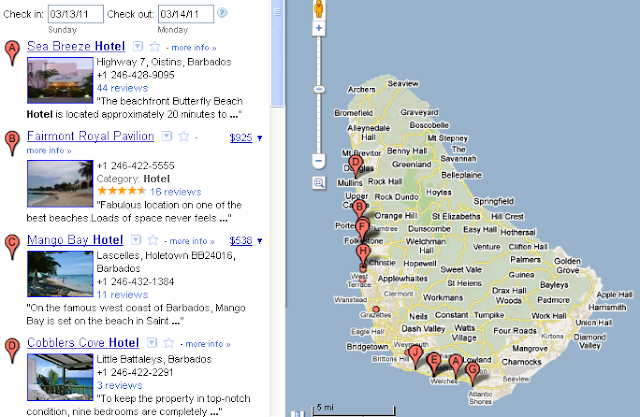Image resolution: width=640 pixels, height=417 pixels.
Task: Click map pin G above Atlantic Shores
Action: click(x=473, y=374)
